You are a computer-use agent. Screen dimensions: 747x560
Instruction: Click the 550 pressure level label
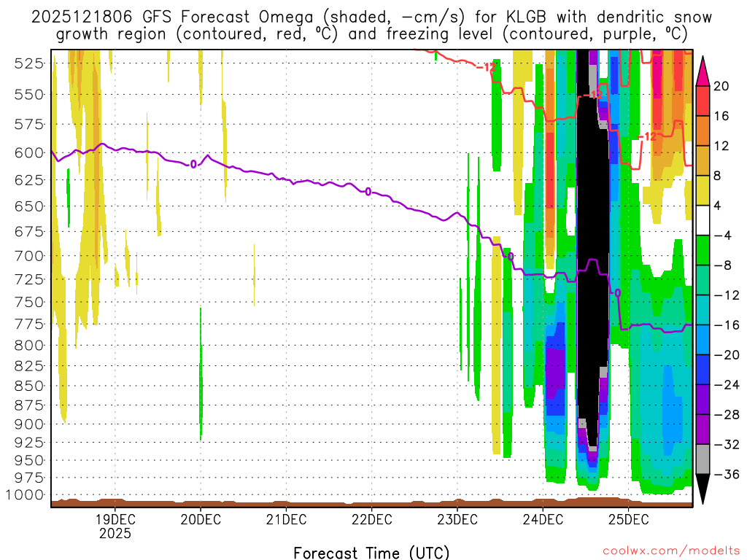[29, 94]
